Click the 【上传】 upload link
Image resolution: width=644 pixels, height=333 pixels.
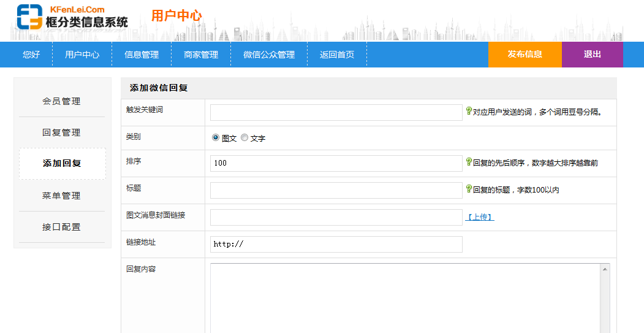480,217
